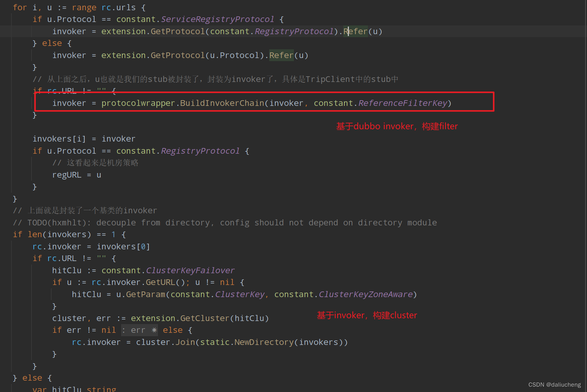Image resolution: width=587 pixels, height=392 pixels.
Task: Click the else keyword after 'if err != nil'
Action: [173, 330]
